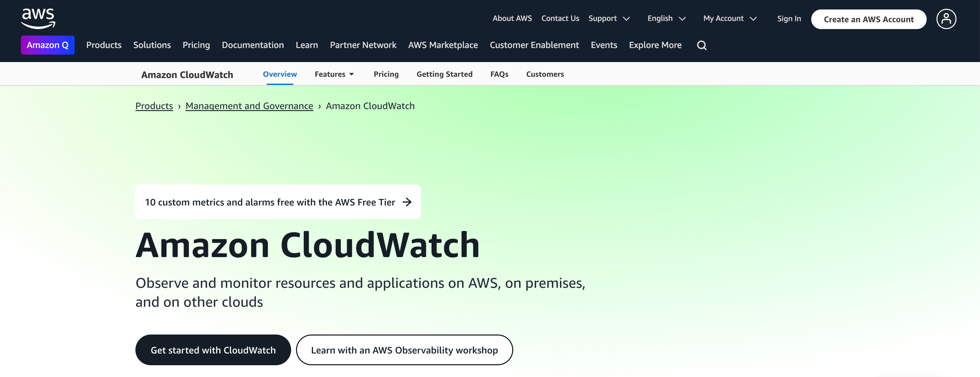Click Create an AWS Account button

click(868, 19)
